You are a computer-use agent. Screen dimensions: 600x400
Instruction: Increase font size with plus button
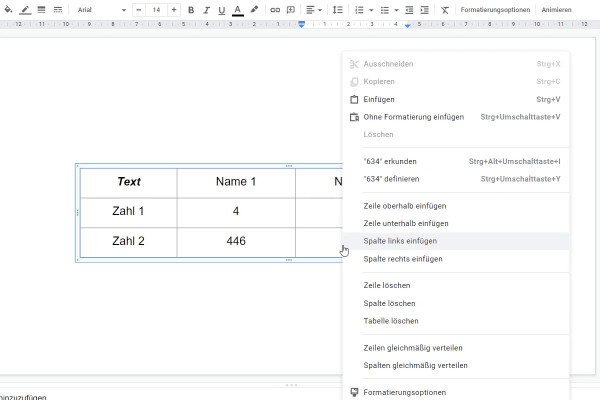click(x=174, y=10)
